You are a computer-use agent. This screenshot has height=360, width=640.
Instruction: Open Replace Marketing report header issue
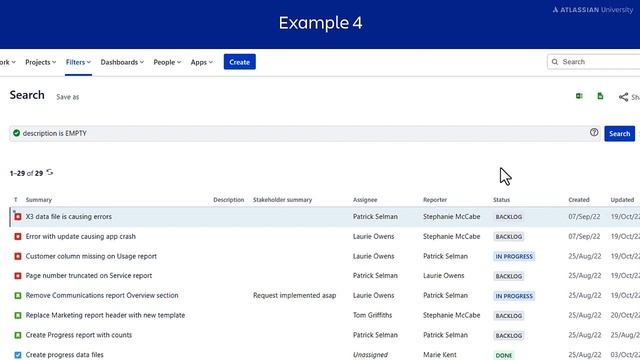click(105, 316)
